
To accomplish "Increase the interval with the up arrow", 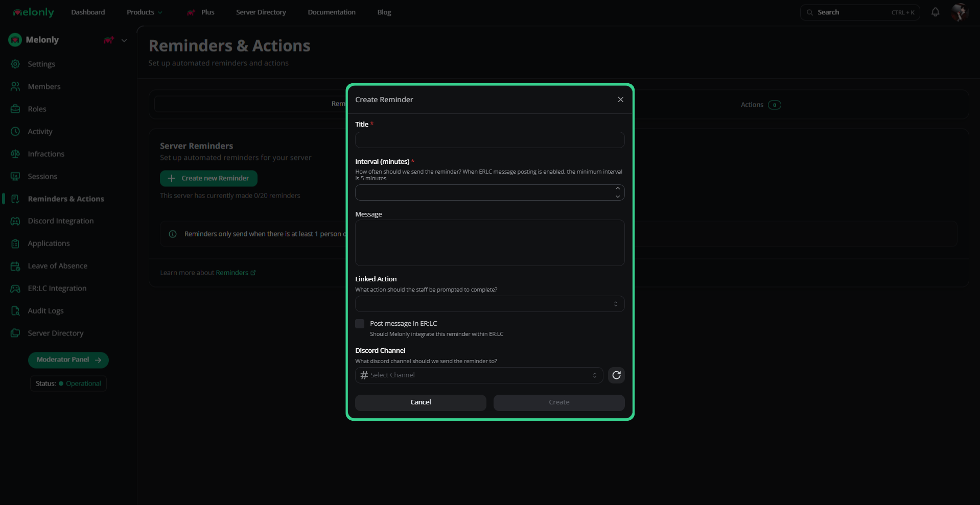I will pyautogui.click(x=618, y=188).
